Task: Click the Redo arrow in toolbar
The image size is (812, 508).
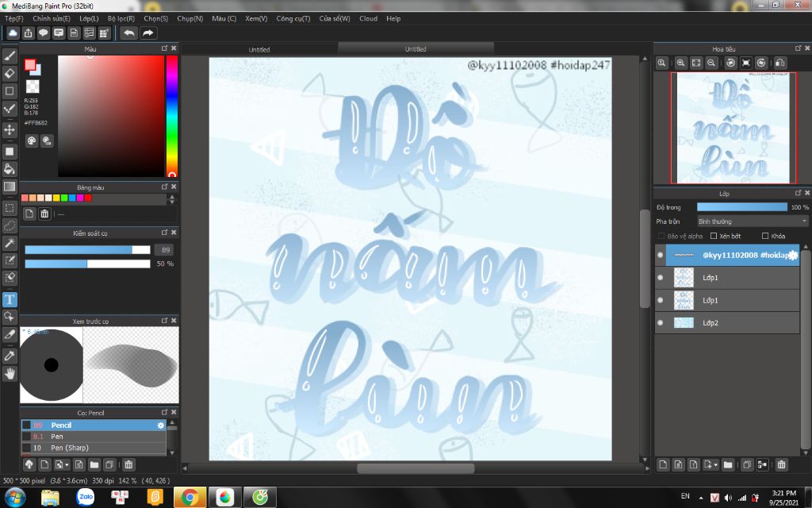Action: 148,33
